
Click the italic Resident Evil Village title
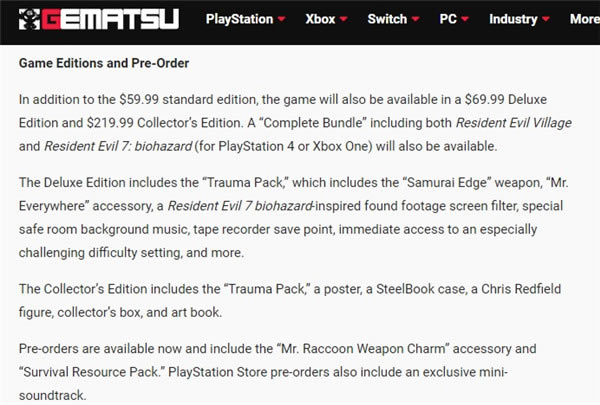coord(518,122)
